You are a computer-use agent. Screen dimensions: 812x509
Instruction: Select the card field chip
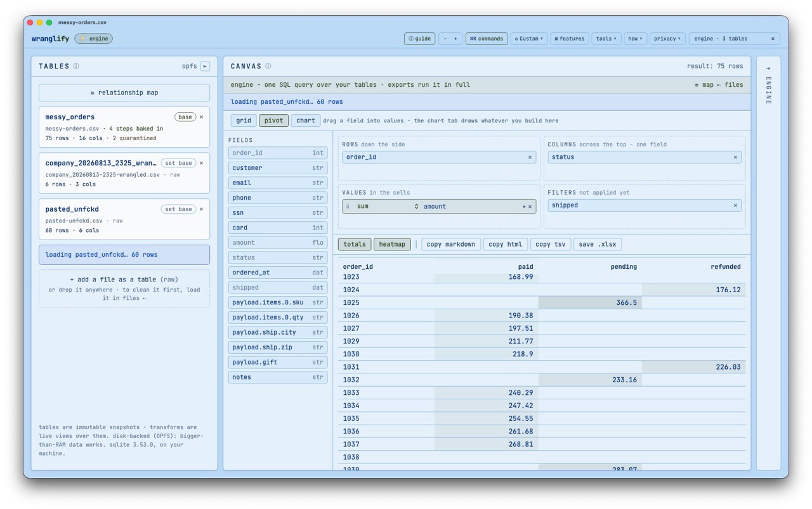point(278,228)
